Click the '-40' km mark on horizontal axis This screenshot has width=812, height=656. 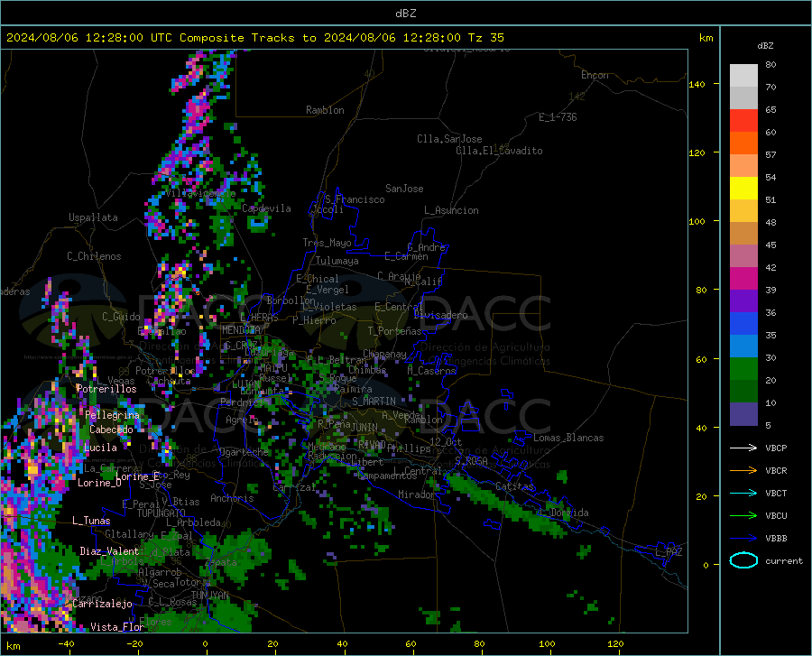click(x=66, y=644)
